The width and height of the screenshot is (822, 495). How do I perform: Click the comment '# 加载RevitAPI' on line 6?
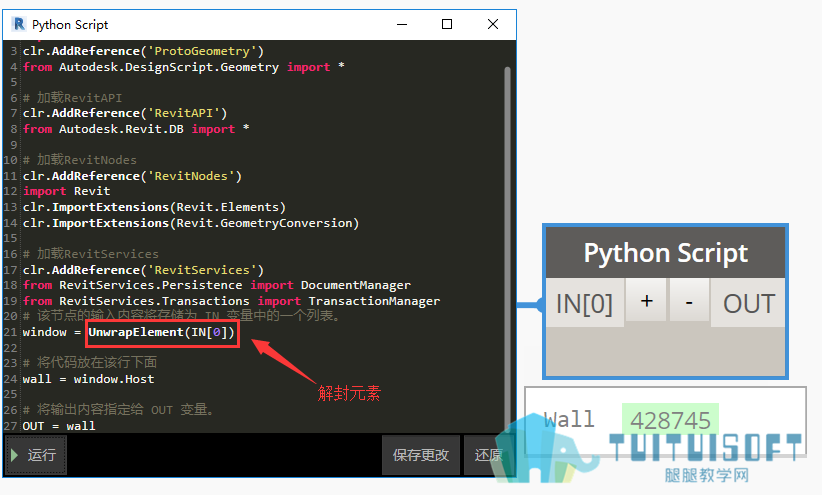72,98
